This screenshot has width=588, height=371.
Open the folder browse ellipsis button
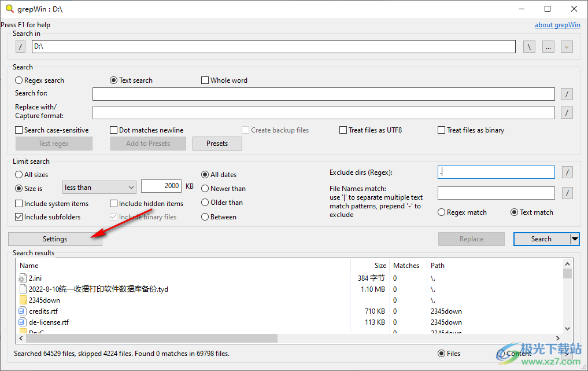coord(548,47)
